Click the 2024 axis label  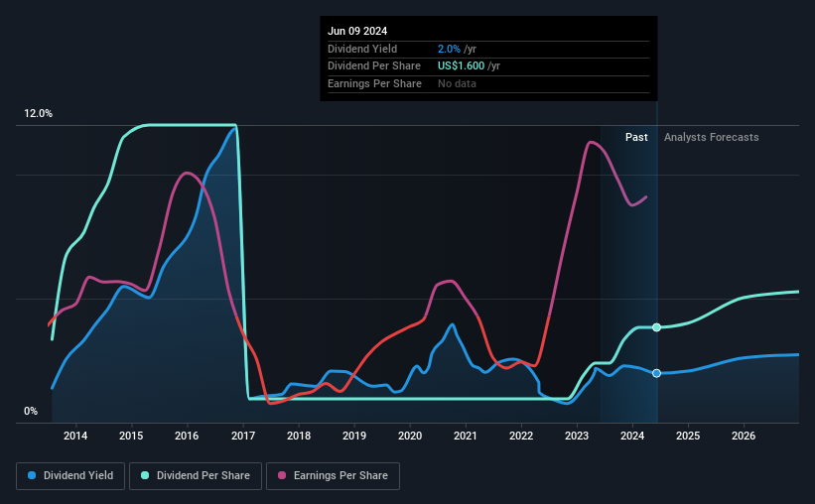tap(632, 436)
